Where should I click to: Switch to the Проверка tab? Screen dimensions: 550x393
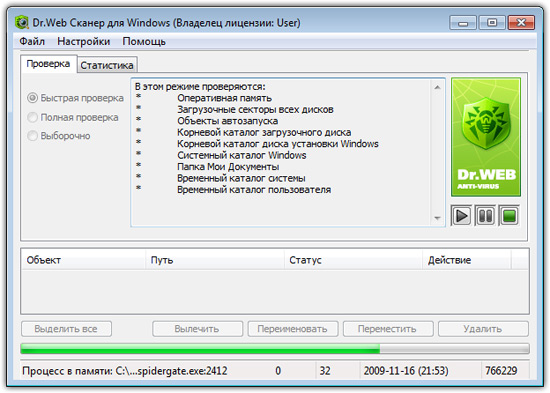[48, 64]
